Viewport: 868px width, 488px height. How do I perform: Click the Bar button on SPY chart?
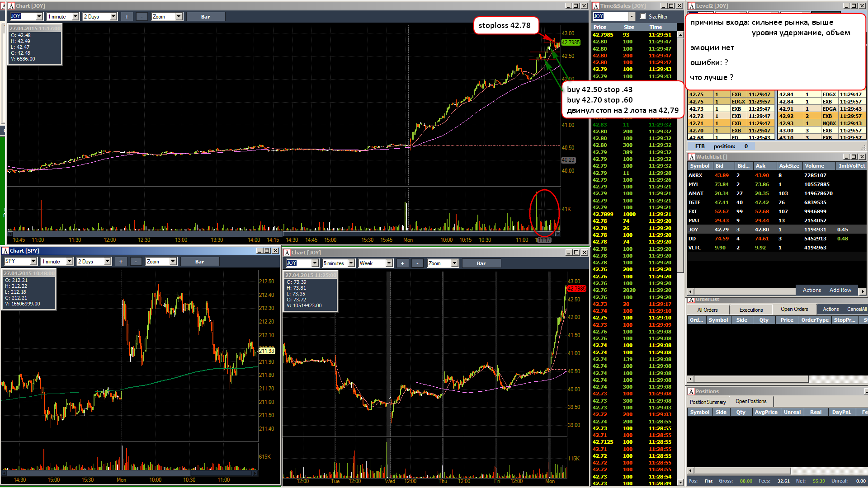pyautogui.click(x=199, y=262)
